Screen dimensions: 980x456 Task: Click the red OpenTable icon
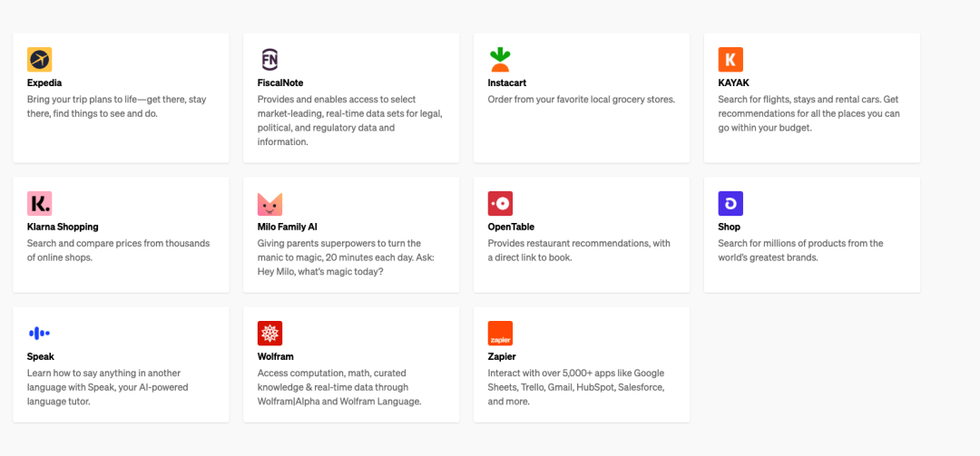pos(500,203)
